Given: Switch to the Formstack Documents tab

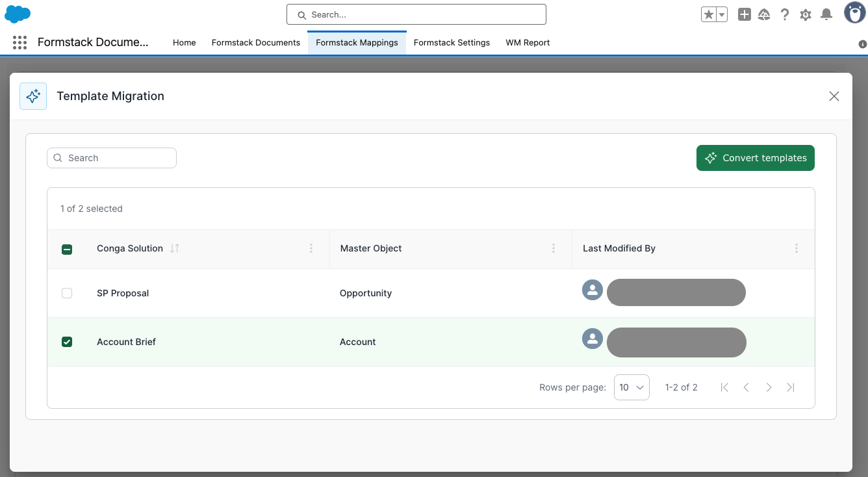Looking at the screenshot, I should click(x=255, y=43).
